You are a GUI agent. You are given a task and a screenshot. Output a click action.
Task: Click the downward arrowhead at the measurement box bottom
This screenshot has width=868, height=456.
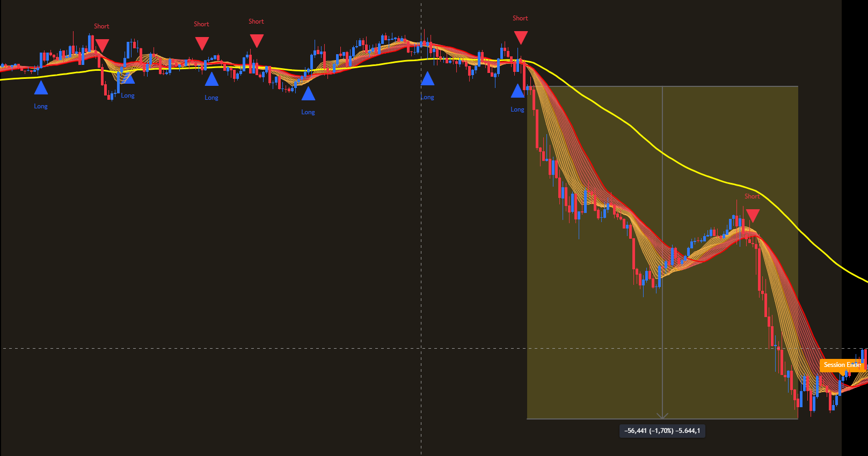662,415
